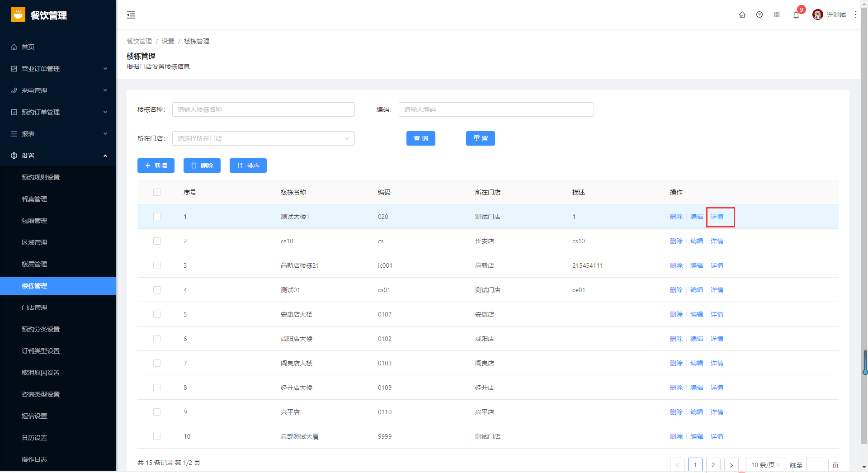Open the 所在门店 store dropdown

pyautogui.click(x=263, y=138)
